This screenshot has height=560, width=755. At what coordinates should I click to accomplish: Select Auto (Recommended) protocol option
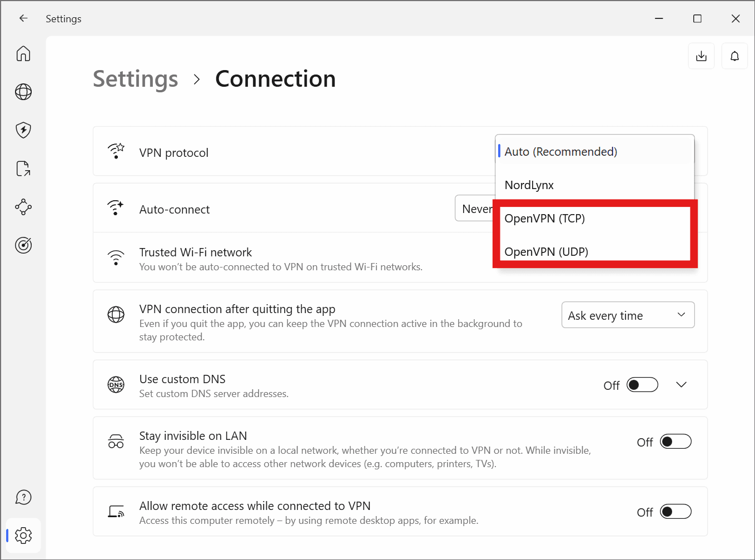pos(560,151)
